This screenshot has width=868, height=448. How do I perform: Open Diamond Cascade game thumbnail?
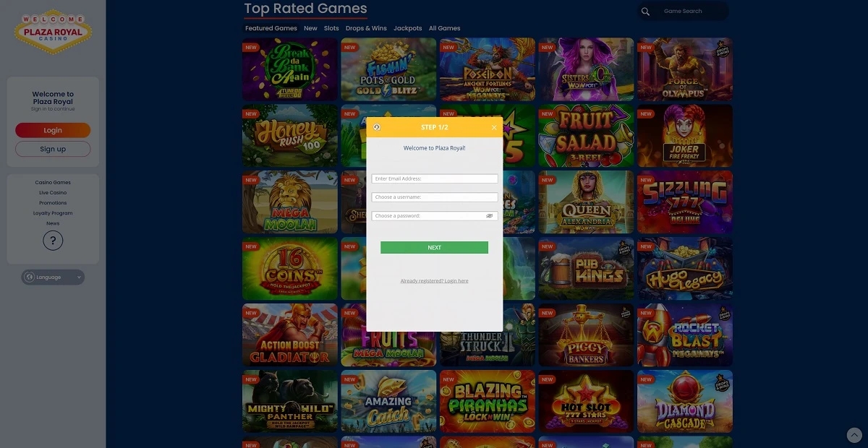[x=685, y=401]
